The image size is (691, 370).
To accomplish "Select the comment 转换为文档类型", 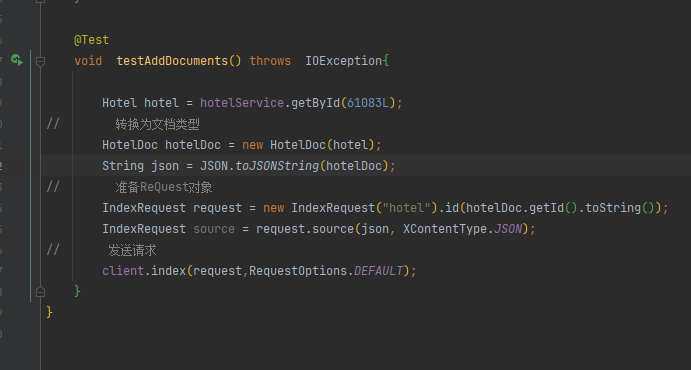I will click(x=157, y=124).
